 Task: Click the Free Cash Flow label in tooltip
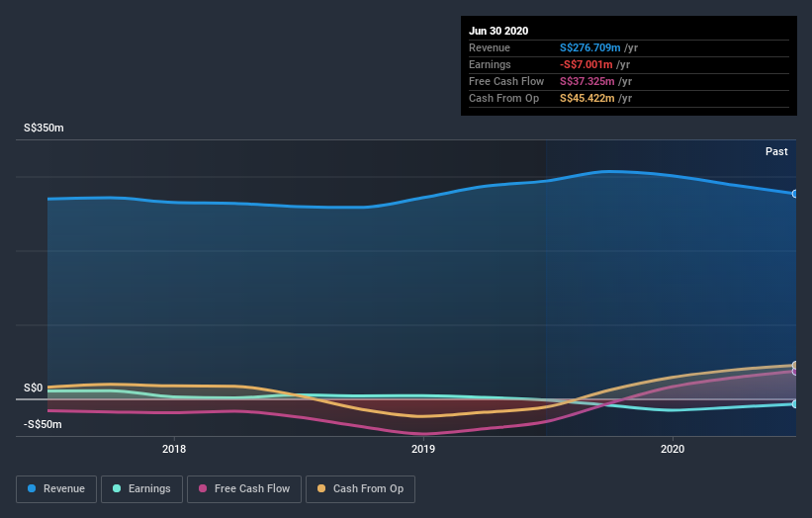click(x=506, y=82)
